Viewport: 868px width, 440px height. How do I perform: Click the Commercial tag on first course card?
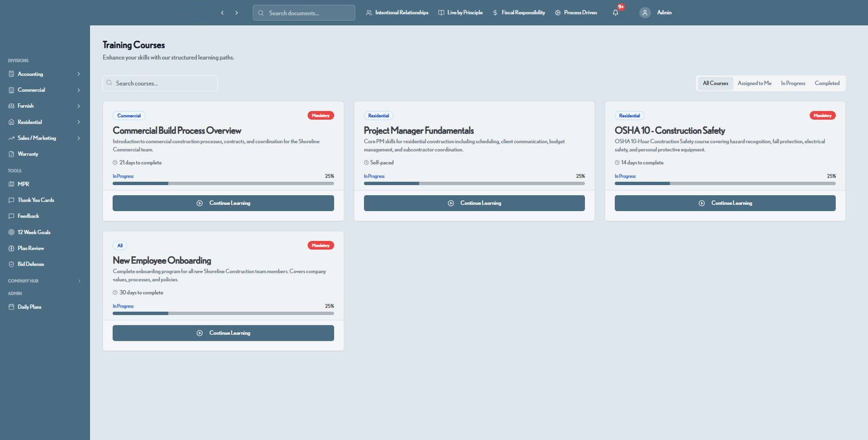(x=129, y=116)
